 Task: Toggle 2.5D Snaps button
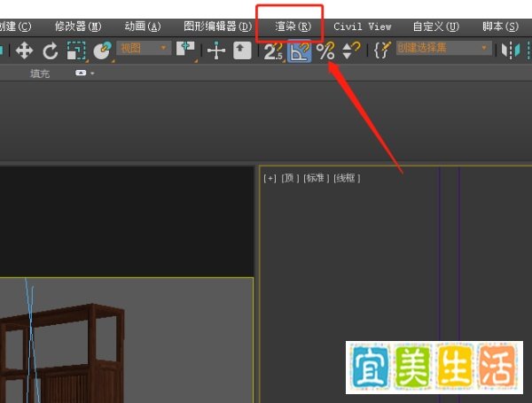point(273,50)
